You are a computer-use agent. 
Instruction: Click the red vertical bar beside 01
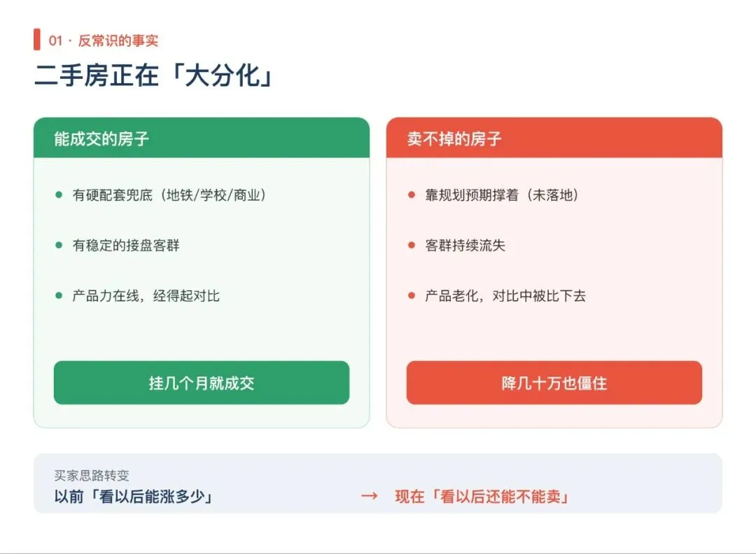point(37,39)
